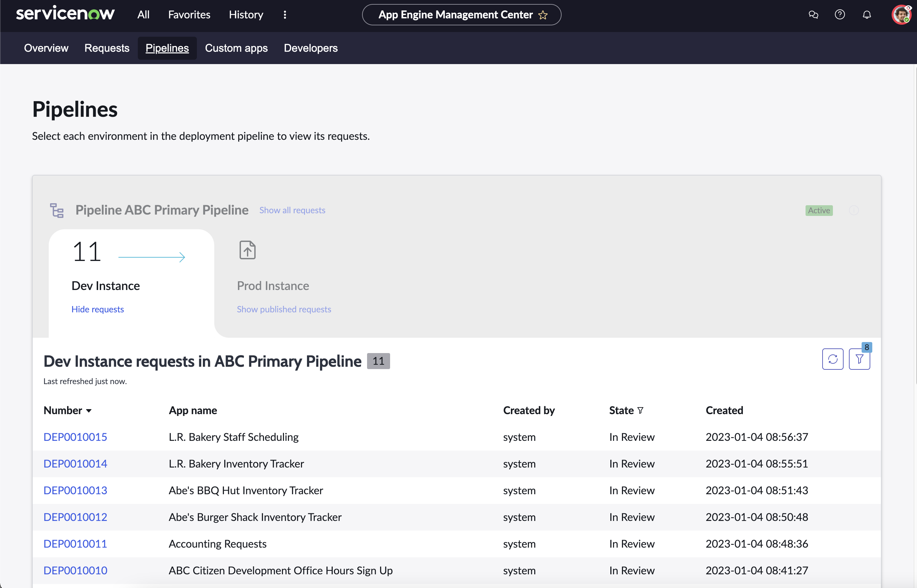The width and height of the screenshot is (917, 588).
Task: Open the History menu
Action: (246, 14)
